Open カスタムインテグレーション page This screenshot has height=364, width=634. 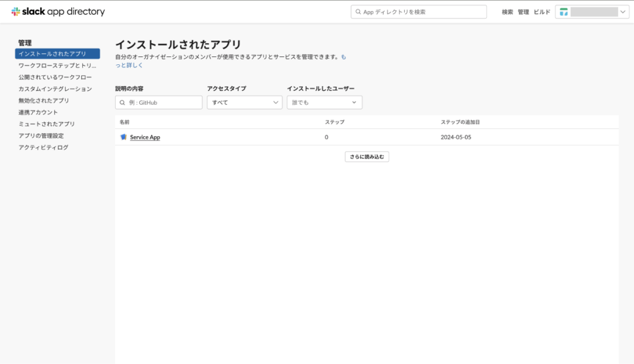pos(55,89)
